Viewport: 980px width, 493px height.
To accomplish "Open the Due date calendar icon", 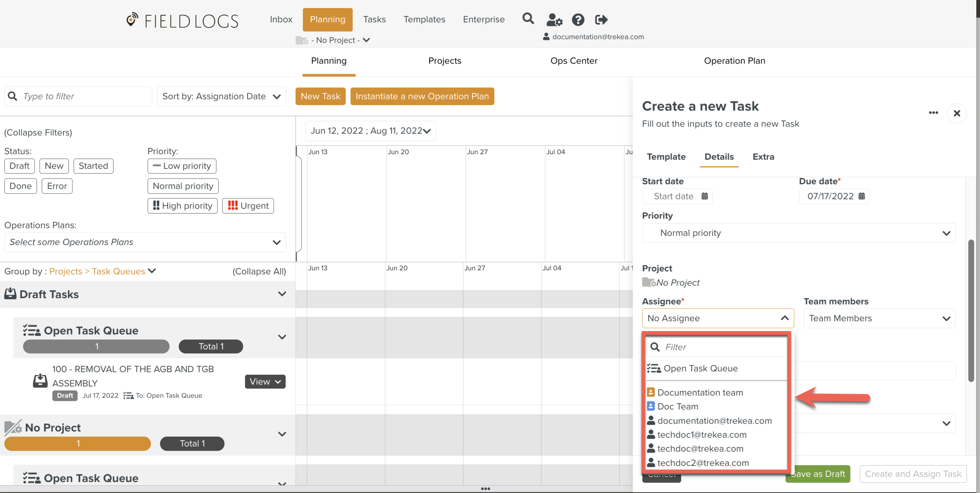I will click(862, 196).
